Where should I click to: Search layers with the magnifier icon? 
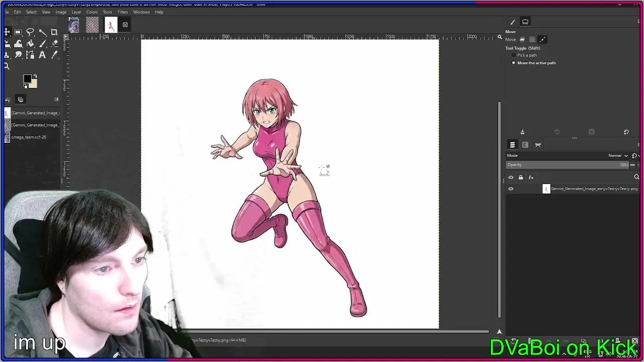click(636, 177)
